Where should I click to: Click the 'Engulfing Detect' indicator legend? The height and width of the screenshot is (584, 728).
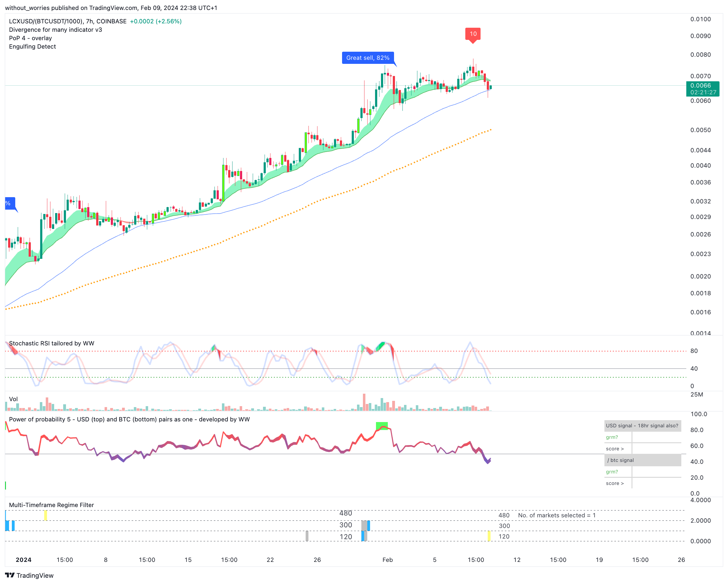32,47
